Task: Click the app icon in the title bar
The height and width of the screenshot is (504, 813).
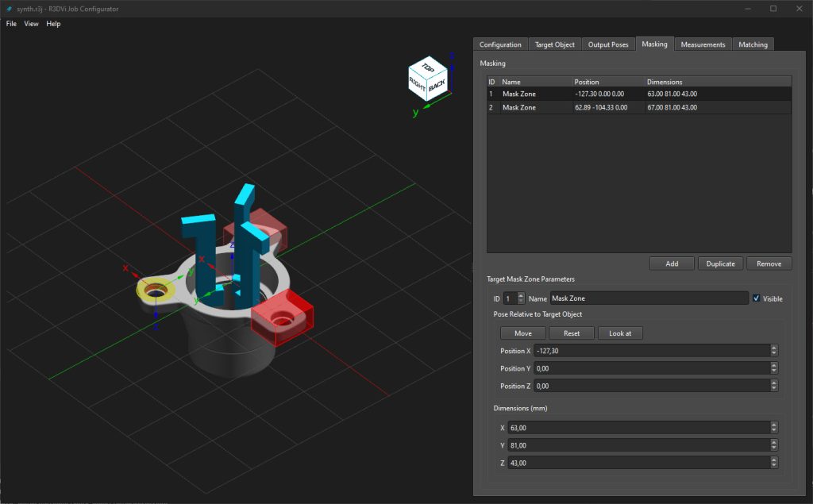Action: pyautogui.click(x=9, y=8)
